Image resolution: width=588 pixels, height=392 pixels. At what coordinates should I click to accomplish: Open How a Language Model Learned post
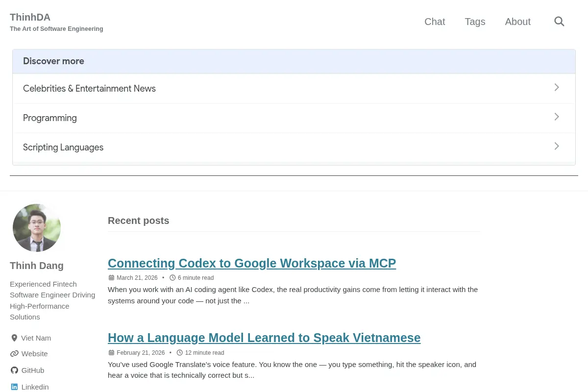[264, 338]
